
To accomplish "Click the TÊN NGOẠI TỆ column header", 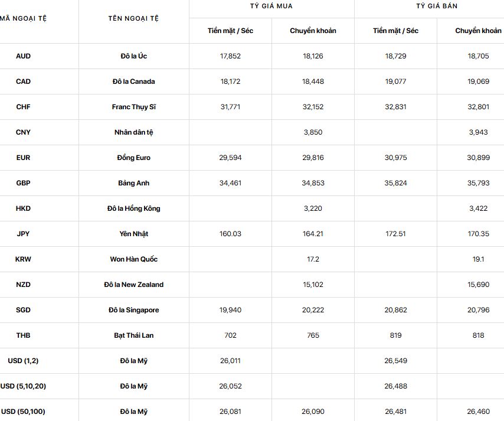I will coord(133,18).
